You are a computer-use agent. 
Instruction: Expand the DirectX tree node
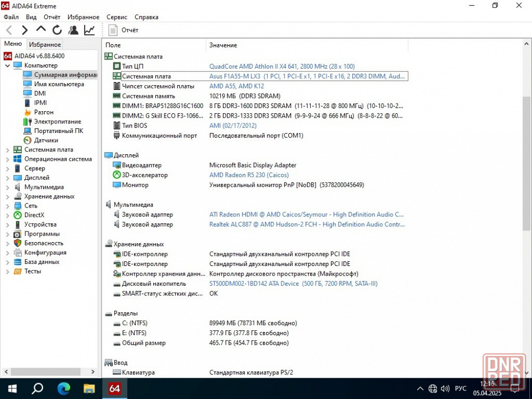(7, 215)
